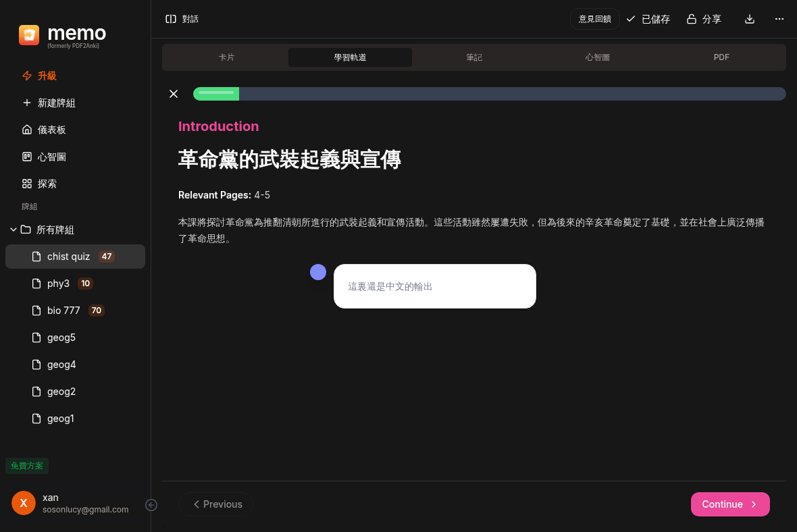Click the 意見回饋 feedback button
The width and height of the screenshot is (797, 532).
(594, 19)
